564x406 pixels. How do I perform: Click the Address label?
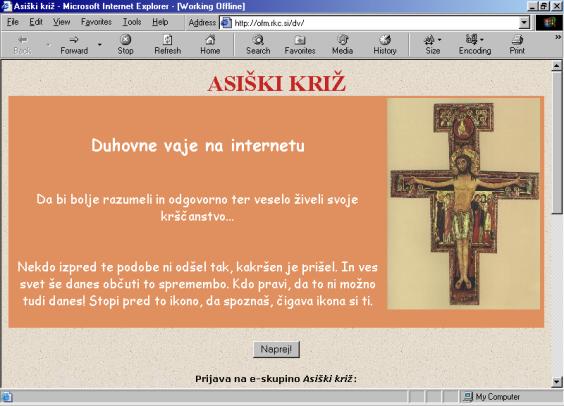pyautogui.click(x=202, y=23)
